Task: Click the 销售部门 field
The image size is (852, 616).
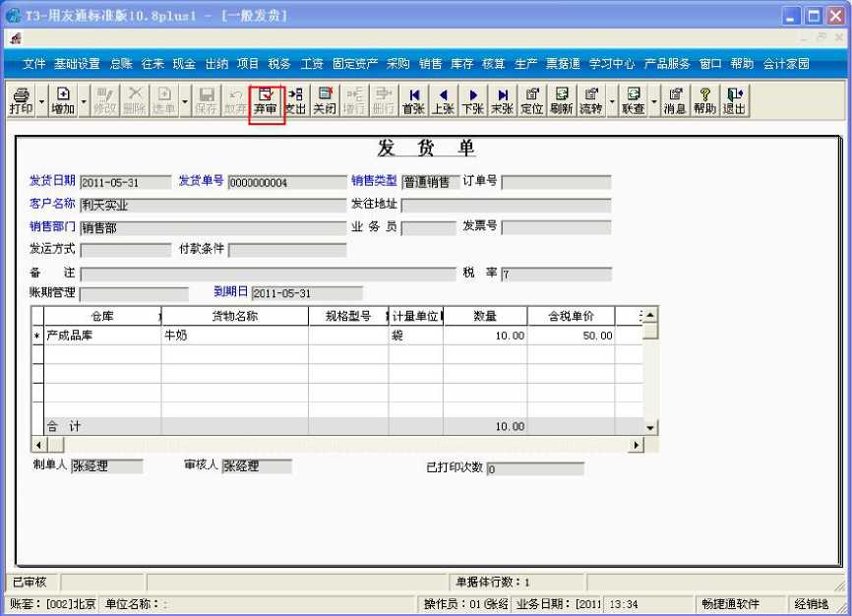Action: pos(213,228)
